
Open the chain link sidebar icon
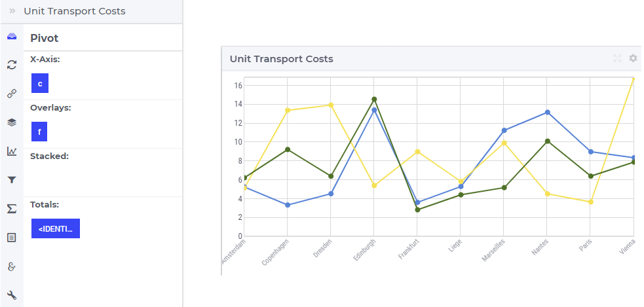click(12, 94)
